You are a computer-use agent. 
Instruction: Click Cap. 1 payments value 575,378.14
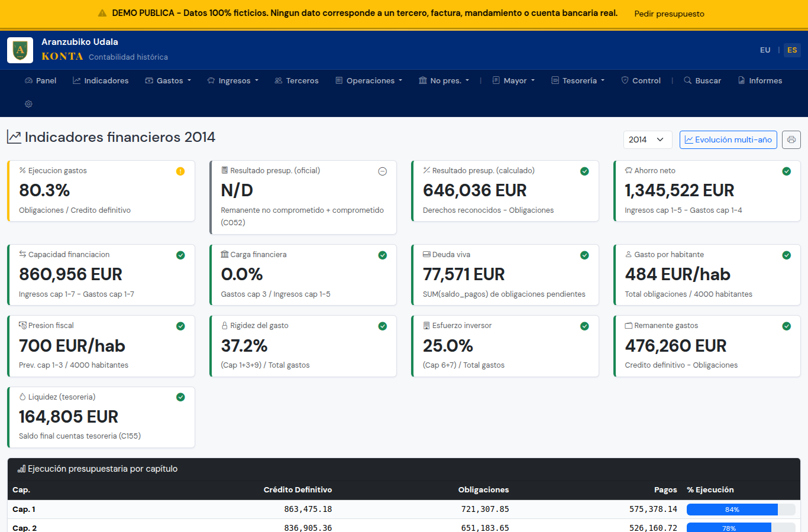pyautogui.click(x=653, y=510)
